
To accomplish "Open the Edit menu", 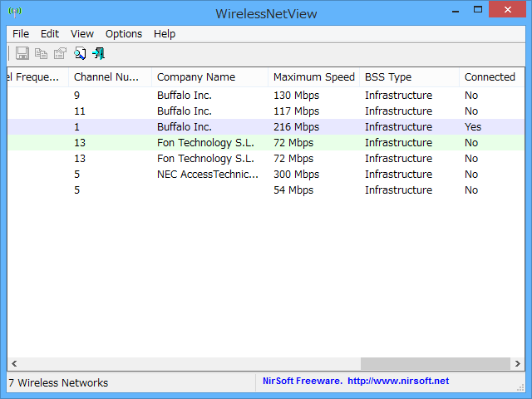I will pyautogui.click(x=50, y=34).
